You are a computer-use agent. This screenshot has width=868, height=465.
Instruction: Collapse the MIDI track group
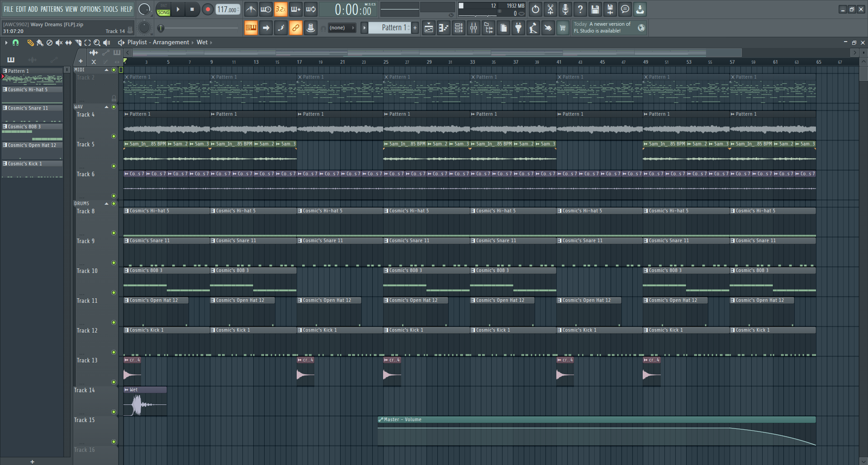pos(107,70)
